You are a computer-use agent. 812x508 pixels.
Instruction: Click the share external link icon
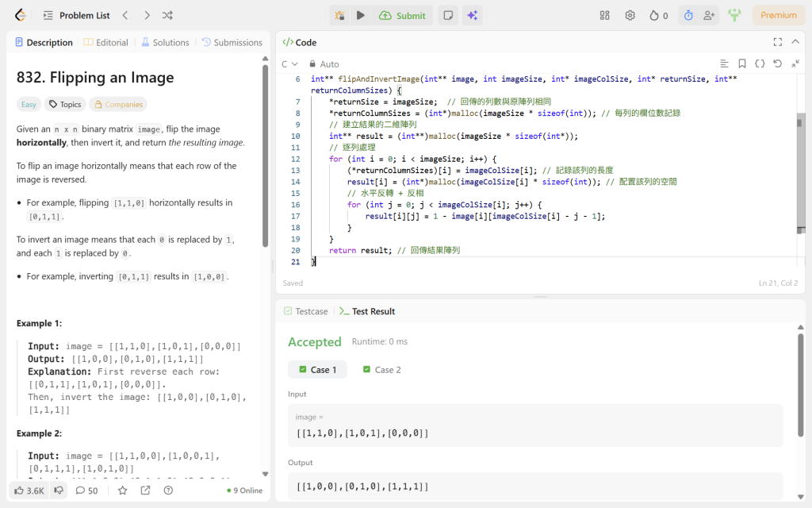click(146, 491)
